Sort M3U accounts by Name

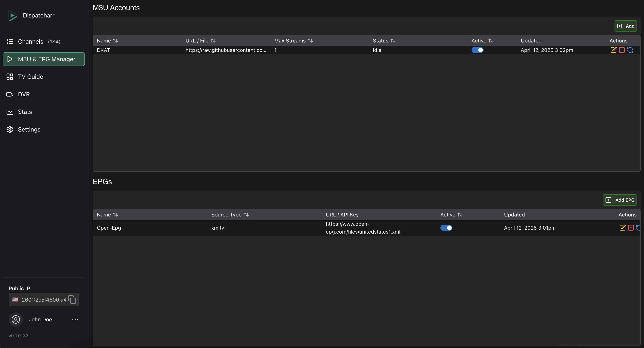click(115, 41)
